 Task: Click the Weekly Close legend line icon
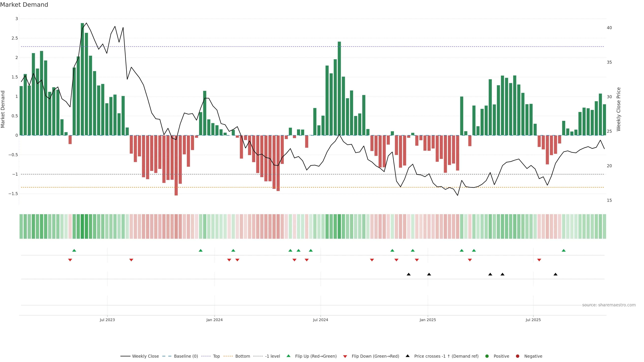(x=125, y=356)
